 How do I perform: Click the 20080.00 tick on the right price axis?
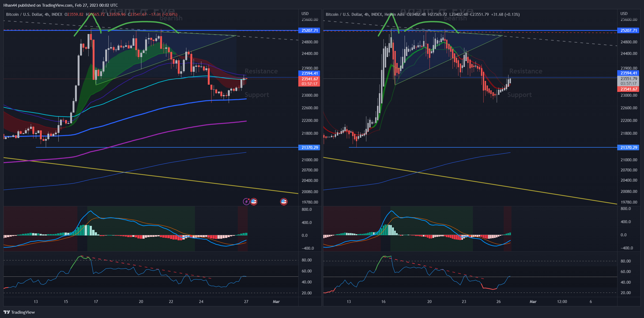[x=629, y=192]
